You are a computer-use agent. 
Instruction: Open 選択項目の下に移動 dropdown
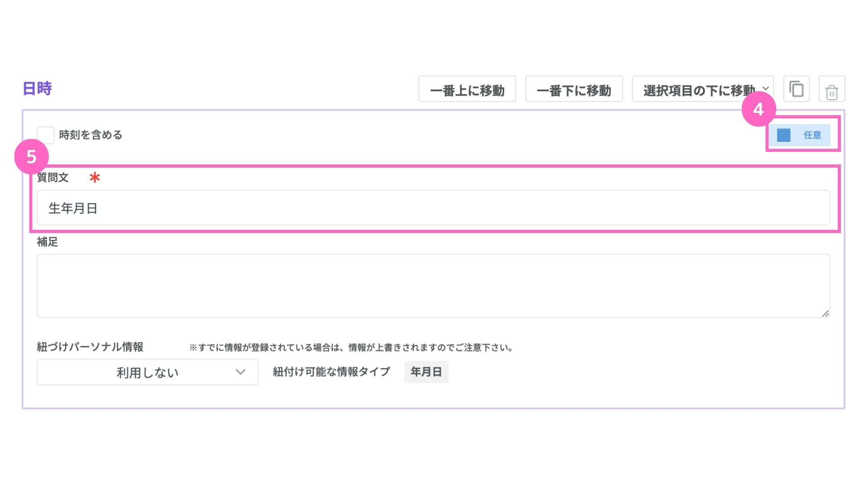pos(703,89)
